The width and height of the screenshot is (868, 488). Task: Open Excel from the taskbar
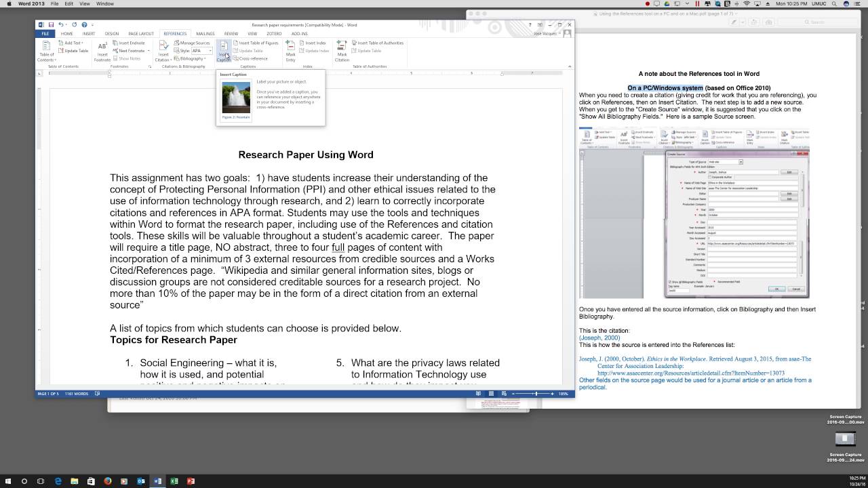coord(174,481)
